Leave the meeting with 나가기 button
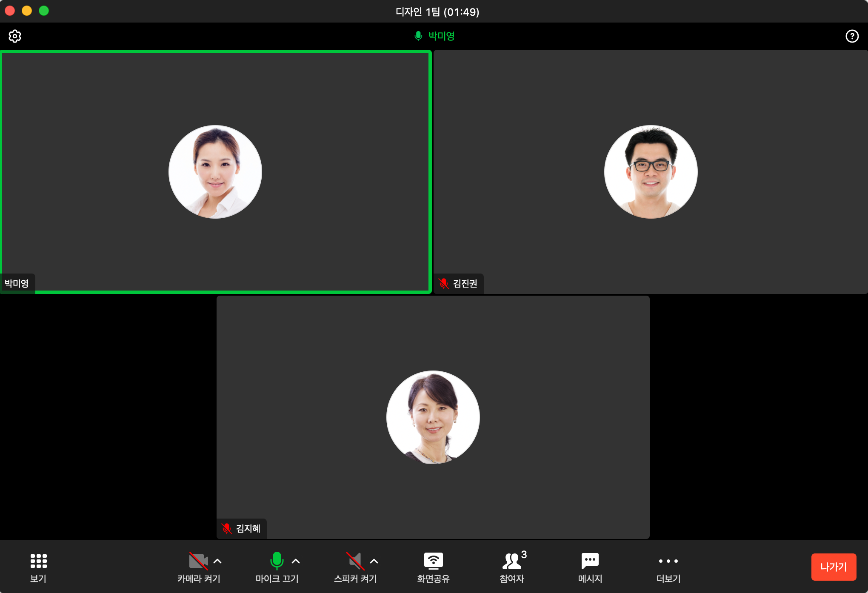Viewport: 868px width, 593px height. (x=833, y=567)
